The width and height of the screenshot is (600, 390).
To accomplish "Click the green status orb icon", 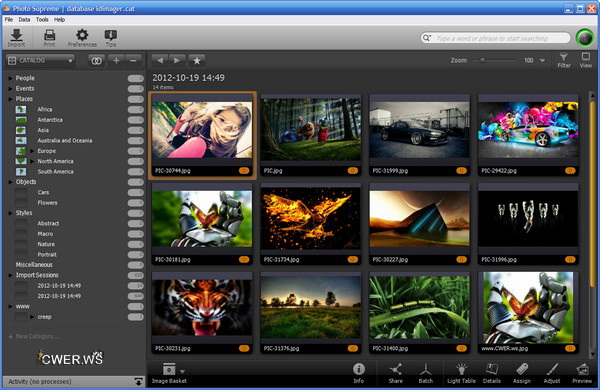I will [584, 38].
